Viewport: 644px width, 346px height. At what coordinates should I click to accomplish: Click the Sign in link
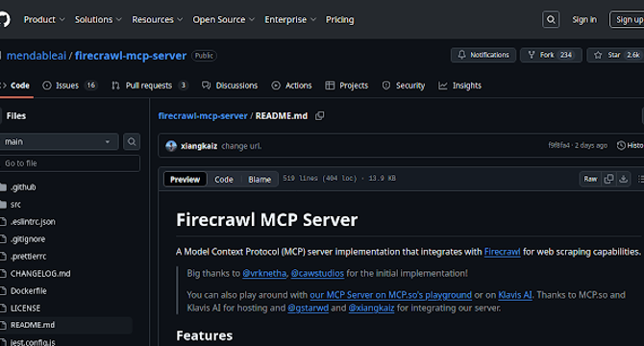click(x=584, y=19)
